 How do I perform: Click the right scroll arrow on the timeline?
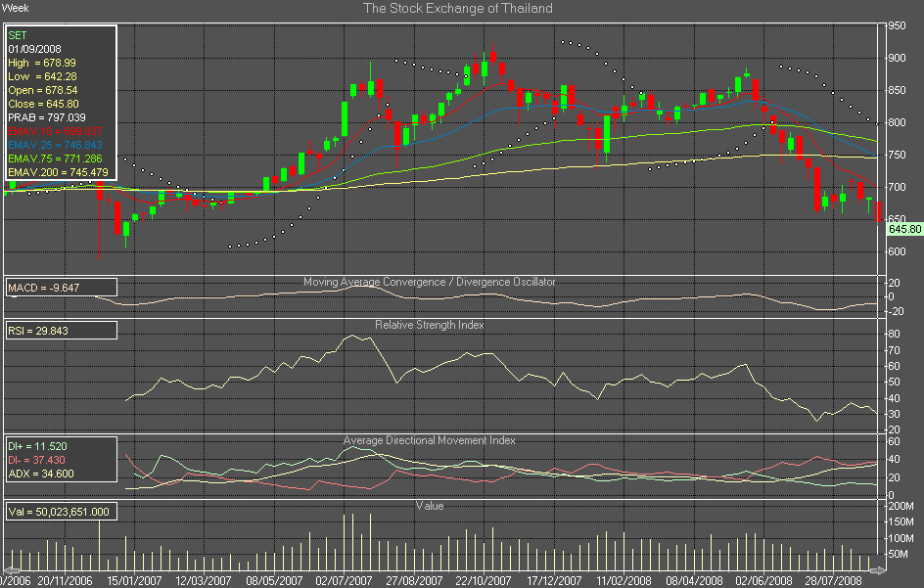(877, 570)
